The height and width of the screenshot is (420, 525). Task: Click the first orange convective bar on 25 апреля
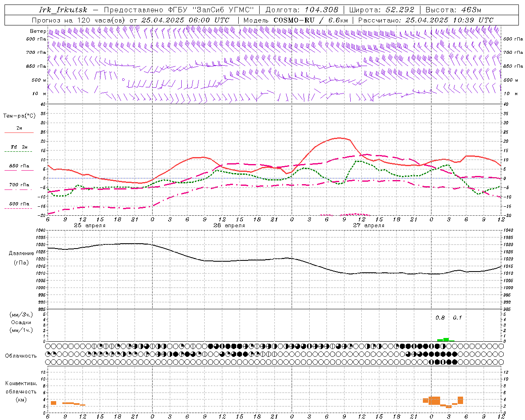tap(53, 403)
